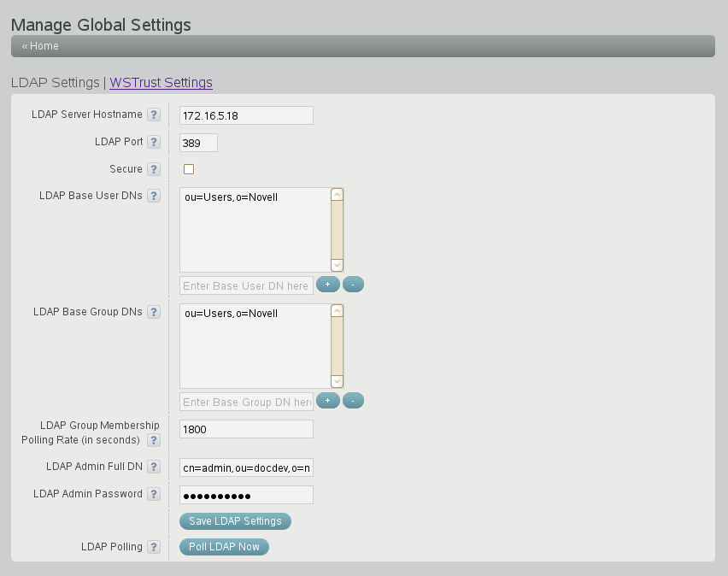
Task: Enable the Secure checkbox
Action: coord(189,169)
